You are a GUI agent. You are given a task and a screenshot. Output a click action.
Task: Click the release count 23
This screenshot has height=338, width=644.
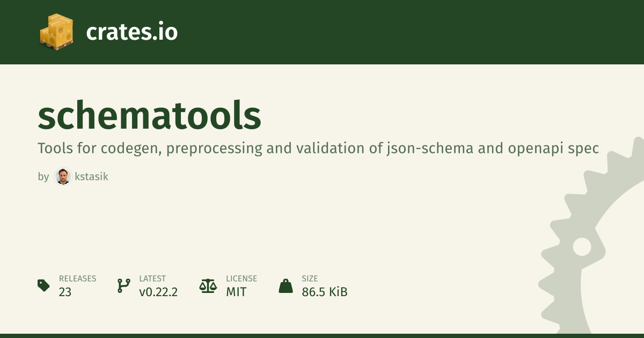click(65, 292)
